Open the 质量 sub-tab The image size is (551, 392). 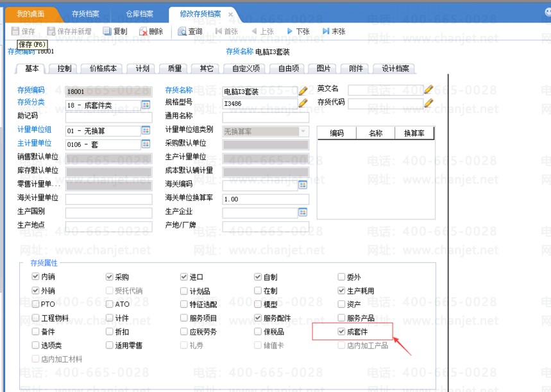[174, 69]
